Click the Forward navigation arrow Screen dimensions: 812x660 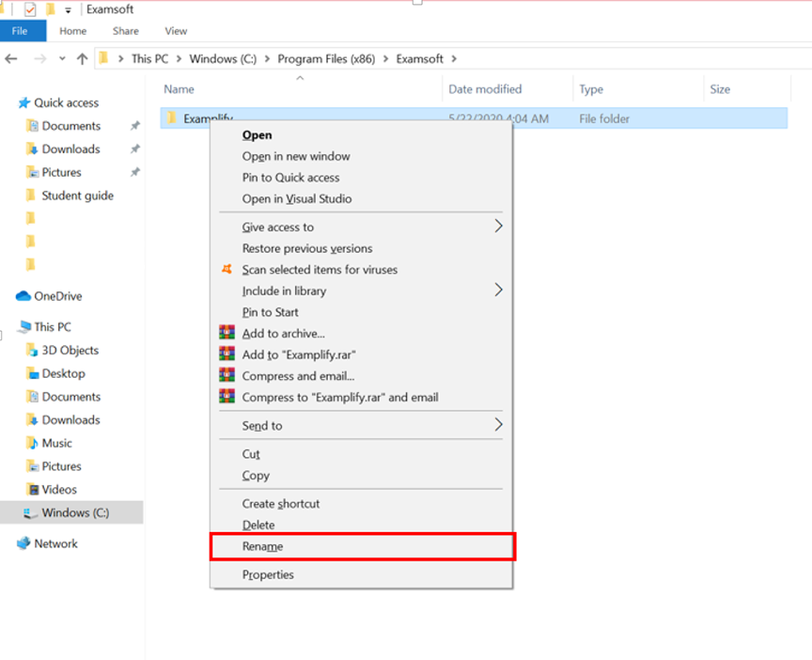(x=39, y=59)
